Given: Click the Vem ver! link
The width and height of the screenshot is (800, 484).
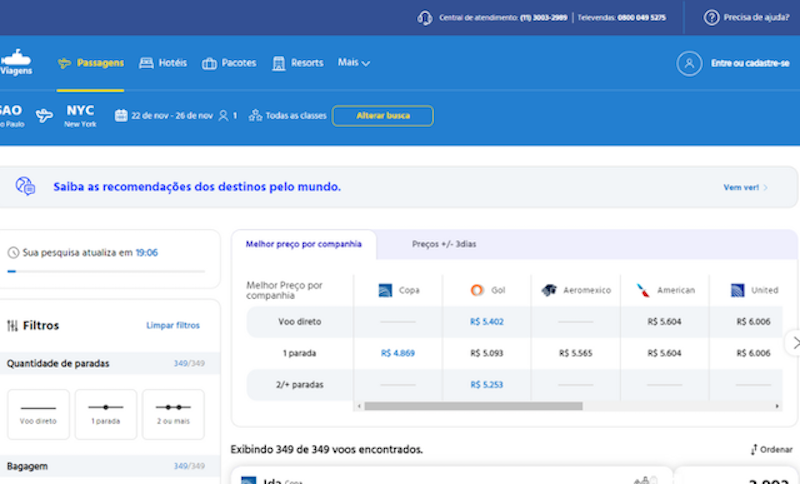Looking at the screenshot, I should pos(745,187).
